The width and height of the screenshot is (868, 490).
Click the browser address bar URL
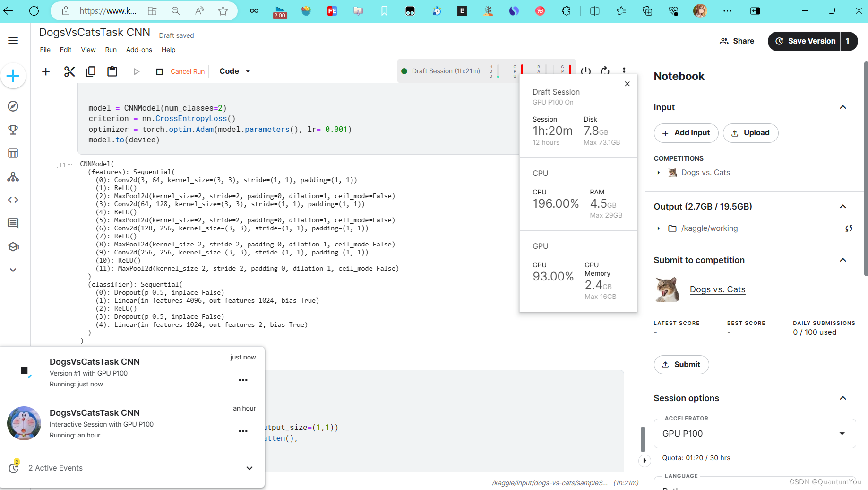click(108, 10)
